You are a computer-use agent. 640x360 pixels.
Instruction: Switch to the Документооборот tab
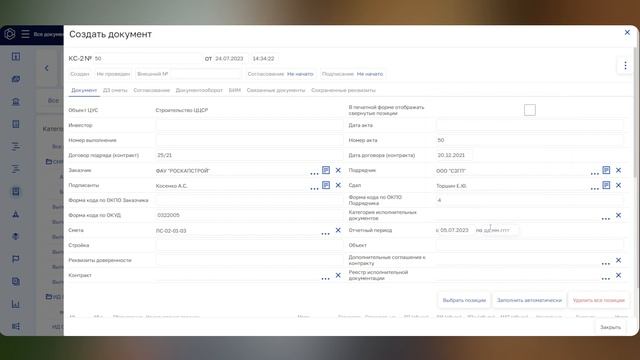tap(199, 90)
